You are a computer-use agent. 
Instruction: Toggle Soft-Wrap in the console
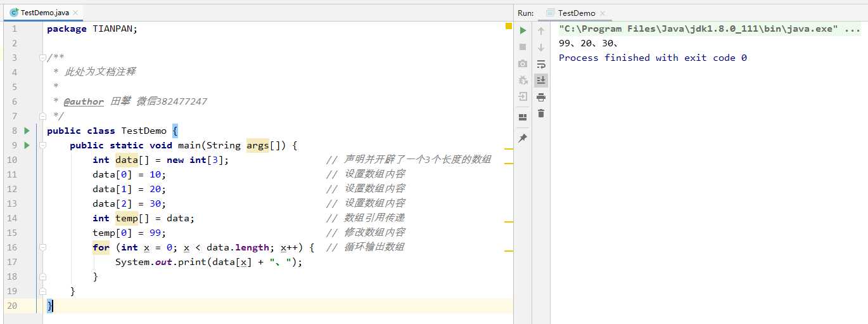(x=541, y=64)
